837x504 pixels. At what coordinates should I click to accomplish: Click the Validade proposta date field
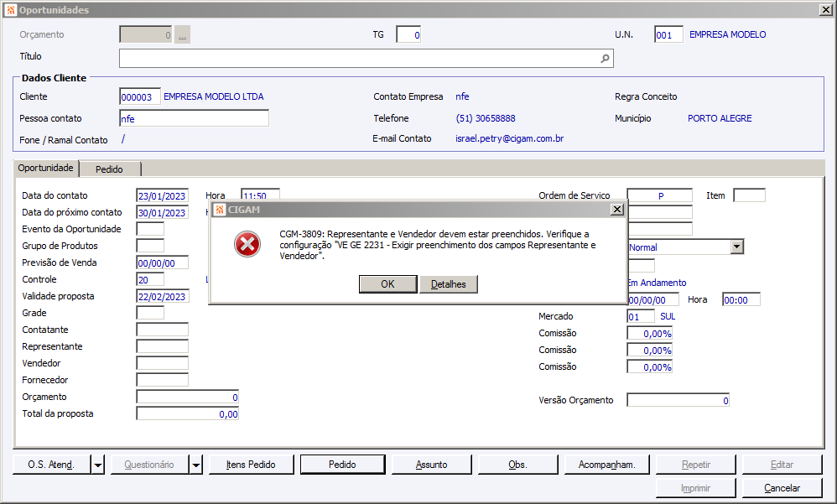[x=162, y=296]
